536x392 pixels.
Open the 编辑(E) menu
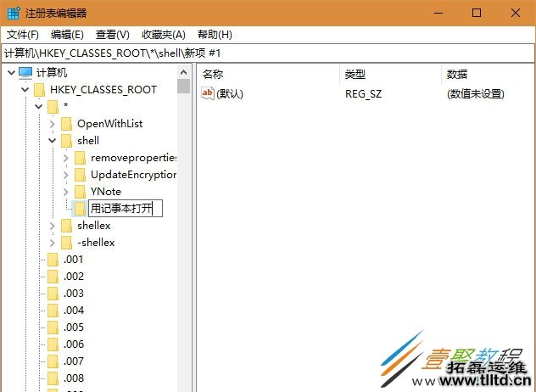(x=67, y=35)
